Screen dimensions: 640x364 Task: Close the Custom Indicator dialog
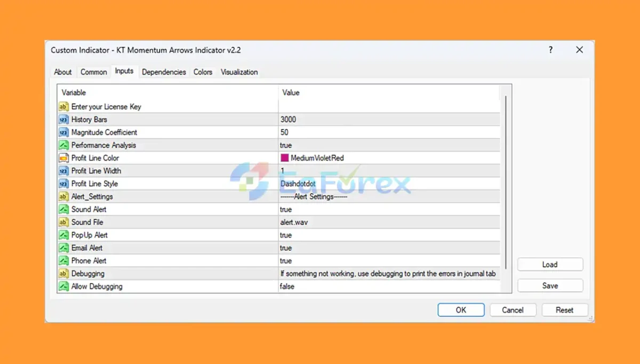pyautogui.click(x=579, y=50)
